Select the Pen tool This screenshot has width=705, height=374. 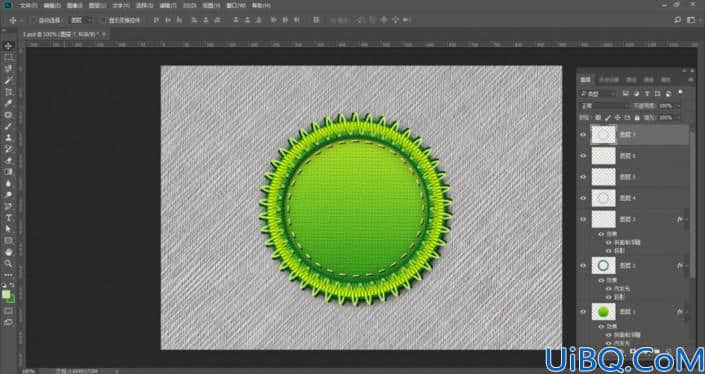pos(9,206)
